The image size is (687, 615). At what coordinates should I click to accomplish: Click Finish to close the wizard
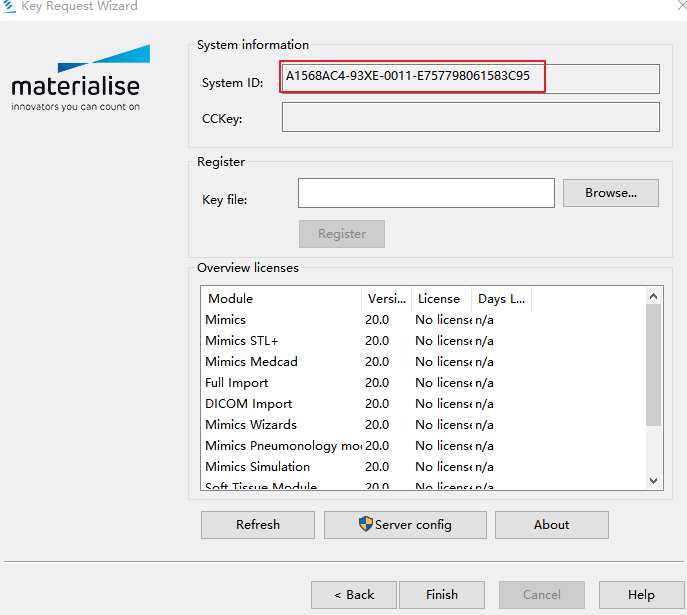click(442, 595)
